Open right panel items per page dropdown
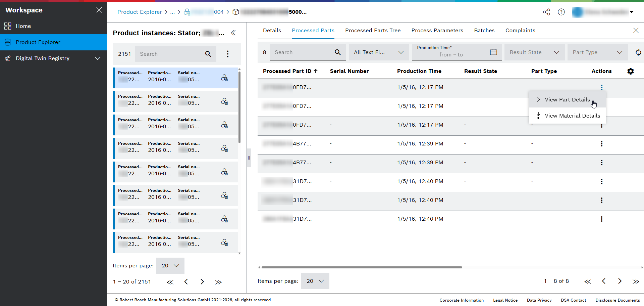The height and width of the screenshot is (306, 644). [x=315, y=281]
